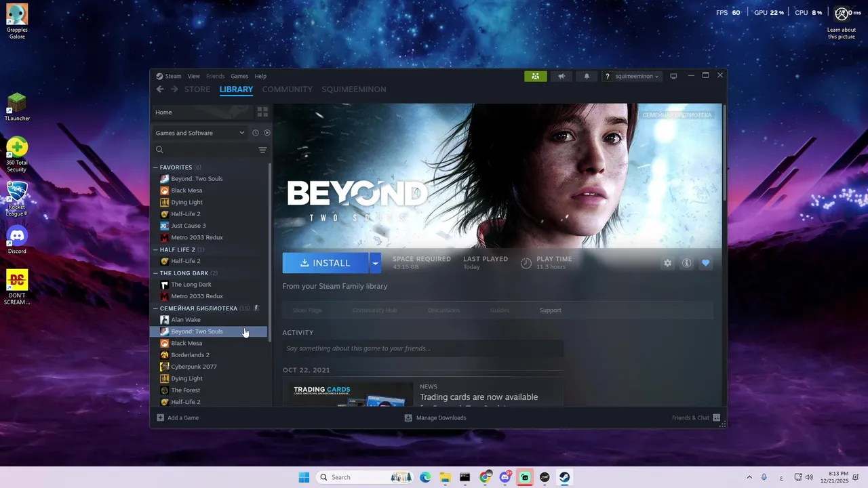
Task: Click the blue INSTALL button
Action: point(325,263)
